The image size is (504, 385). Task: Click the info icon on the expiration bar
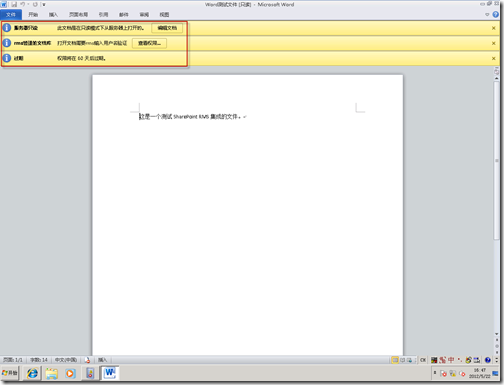pos(7,58)
